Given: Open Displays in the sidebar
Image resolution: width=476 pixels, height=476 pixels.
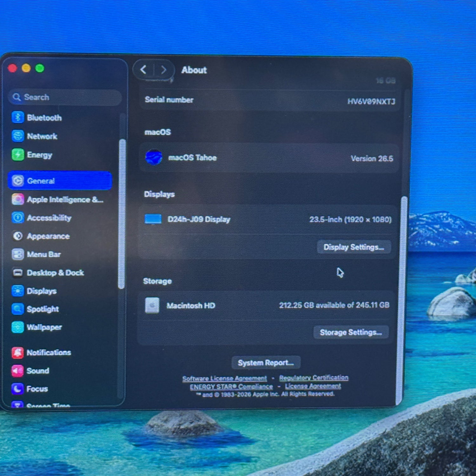Looking at the screenshot, I should coord(60,291).
